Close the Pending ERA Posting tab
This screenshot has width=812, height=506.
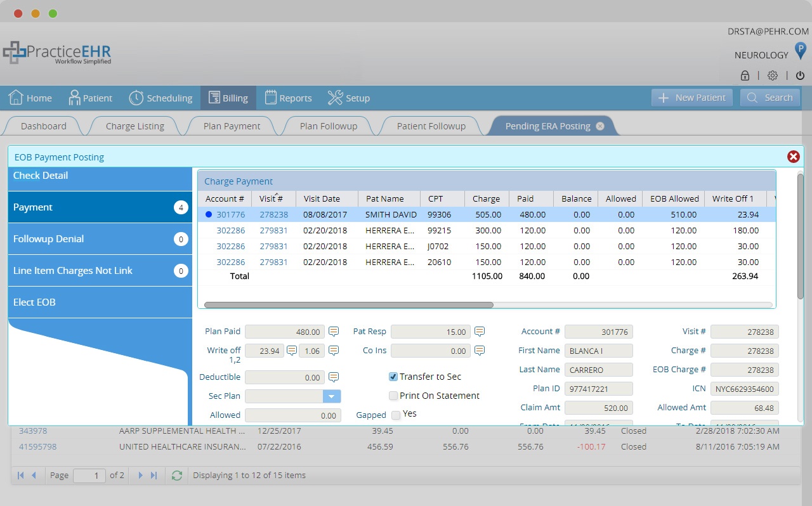600,126
